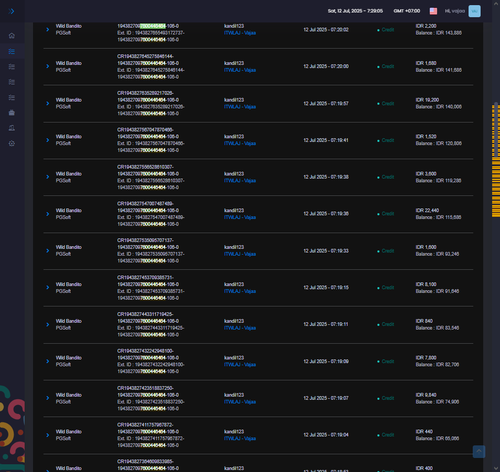Open the ITWLAJ - Vajas link in the 07:19:04 row
Screen dimensions: 500x472
(240, 439)
